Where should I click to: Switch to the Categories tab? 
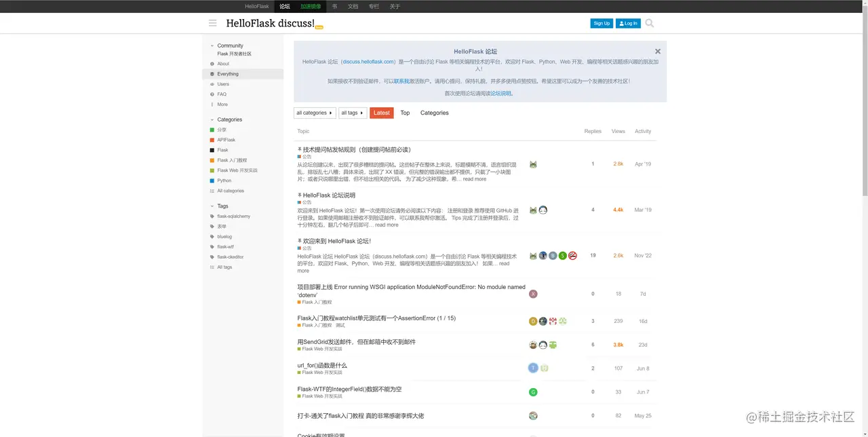[x=435, y=113]
